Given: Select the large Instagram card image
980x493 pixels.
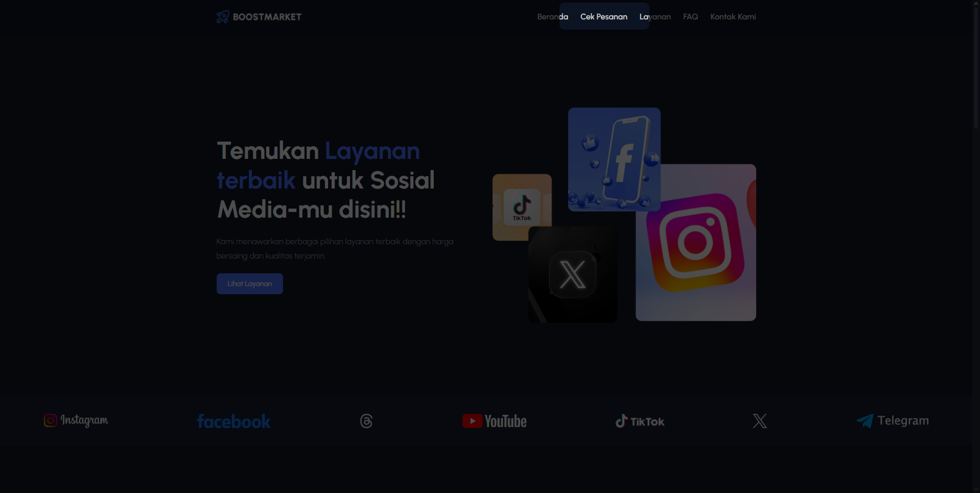Looking at the screenshot, I should tap(696, 243).
